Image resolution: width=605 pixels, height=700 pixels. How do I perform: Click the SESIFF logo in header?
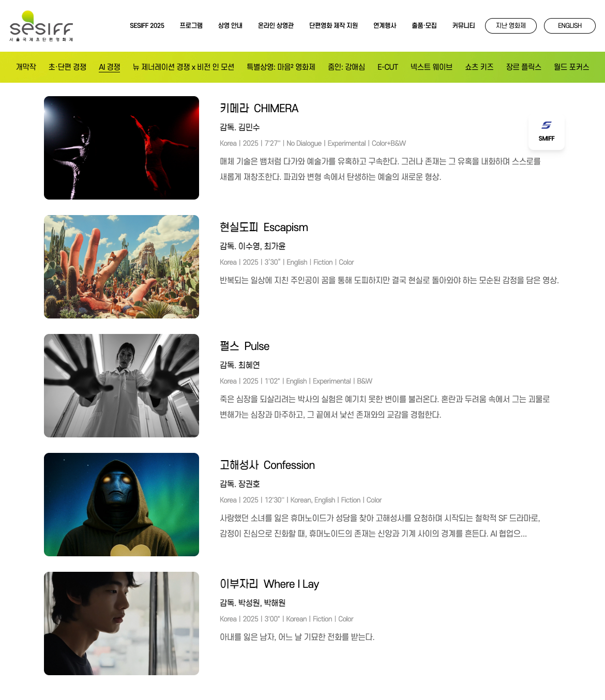point(41,26)
